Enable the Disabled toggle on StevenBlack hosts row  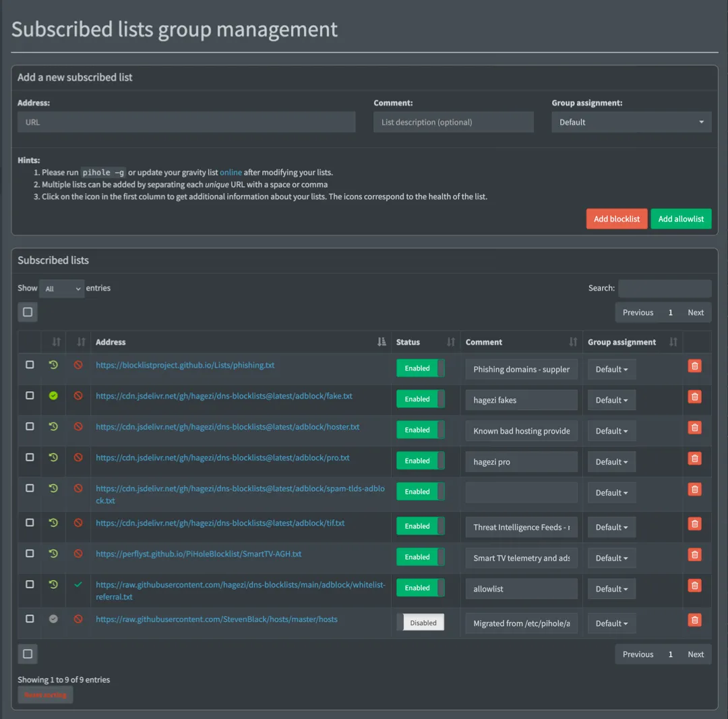tap(423, 622)
